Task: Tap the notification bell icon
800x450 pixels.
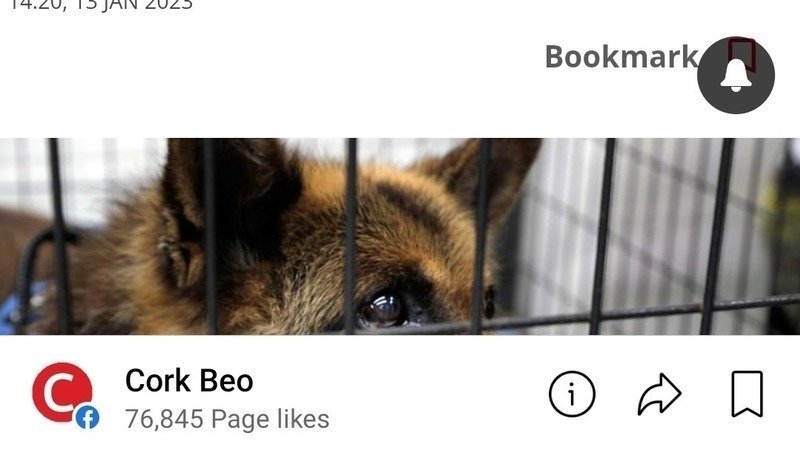Action: click(735, 76)
